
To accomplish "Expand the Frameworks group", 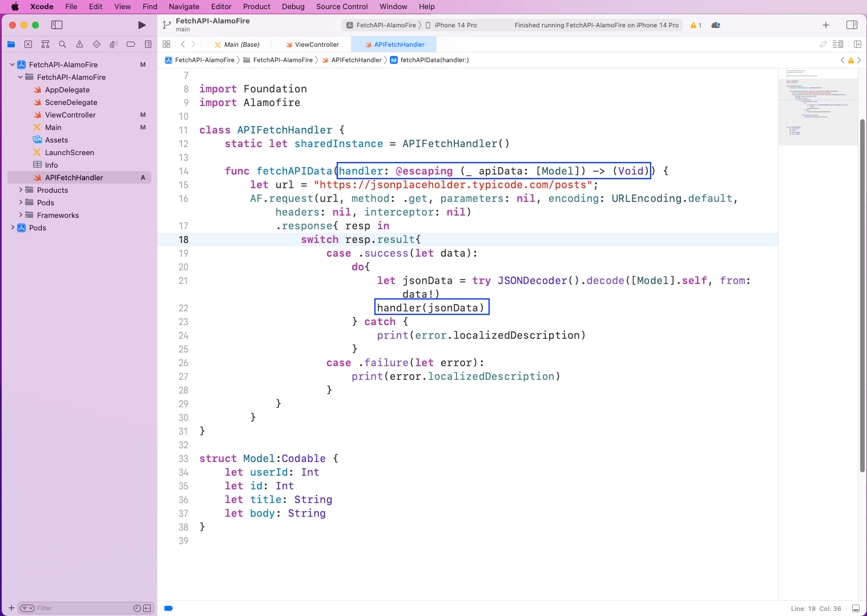I will tap(21, 215).
